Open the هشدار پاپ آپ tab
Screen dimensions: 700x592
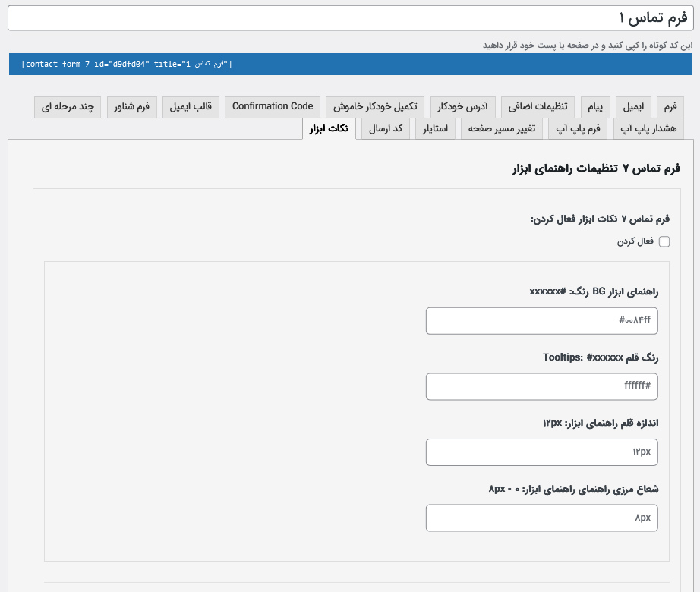(648, 129)
